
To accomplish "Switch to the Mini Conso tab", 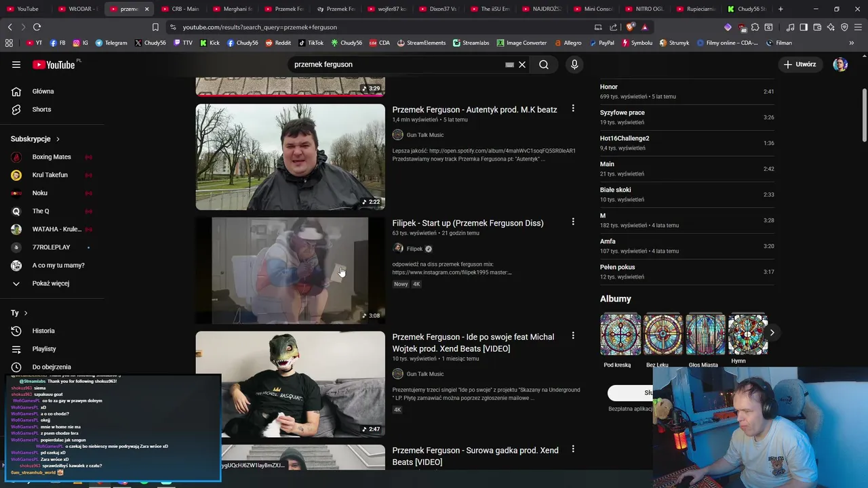I will [593, 9].
